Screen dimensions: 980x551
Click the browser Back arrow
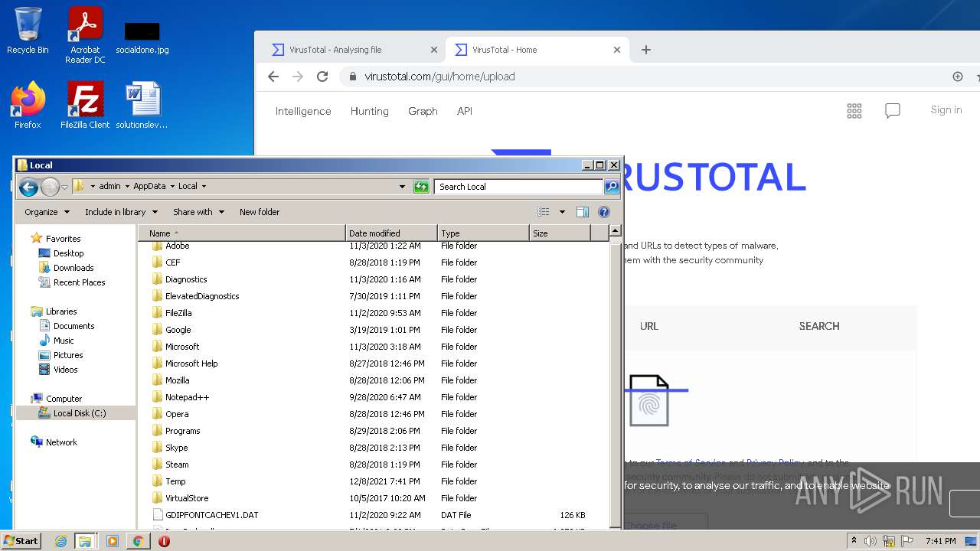tap(273, 77)
